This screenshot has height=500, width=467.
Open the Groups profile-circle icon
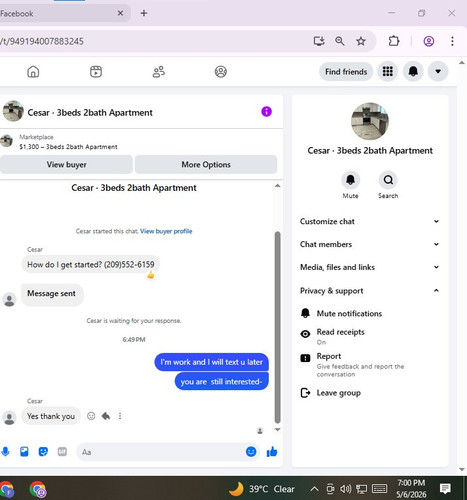221,72
